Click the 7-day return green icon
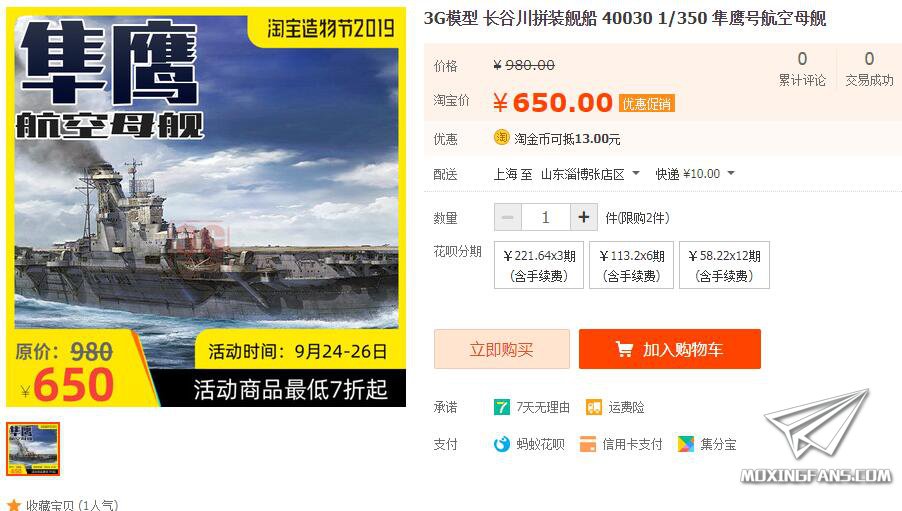This screenshot has width=902, height=511. (x=502, y=407)
